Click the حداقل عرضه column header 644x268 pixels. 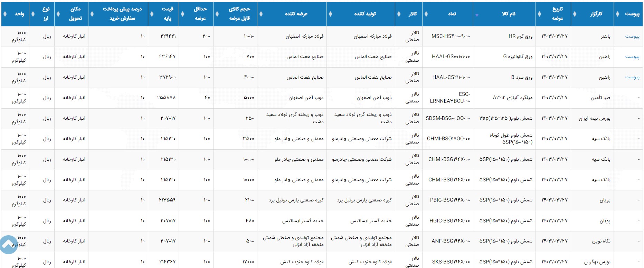[x=196, y=14]
